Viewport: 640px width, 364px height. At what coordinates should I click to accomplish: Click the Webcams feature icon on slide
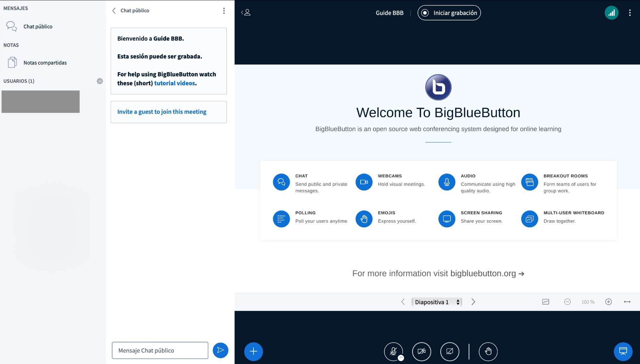364,182
